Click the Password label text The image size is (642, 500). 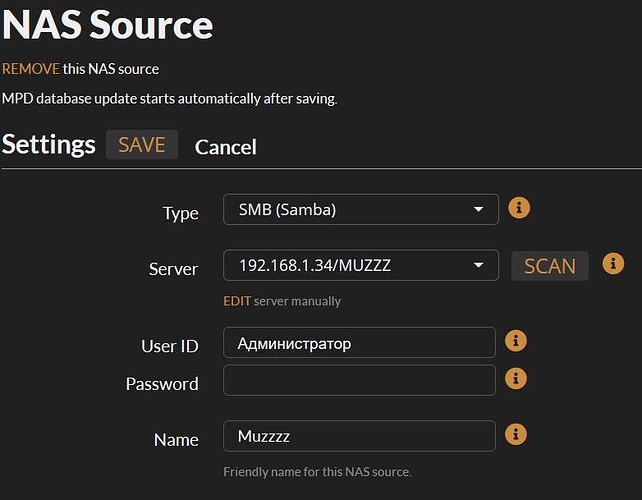pos(162,384)
